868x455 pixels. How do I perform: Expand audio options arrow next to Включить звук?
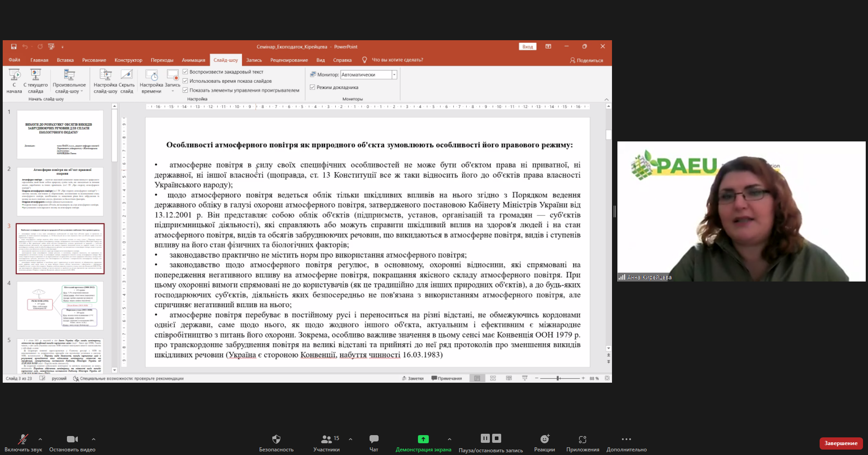coord(40,439)
